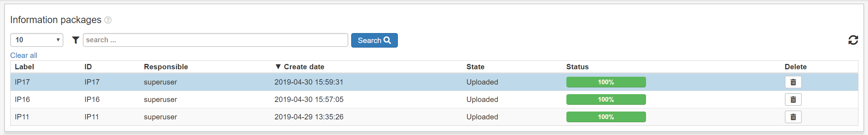The height and width of the screenshot is (135, 868).
Task: Sort by the Status column header
Action: pyautogui.click(x=577, y=67)
